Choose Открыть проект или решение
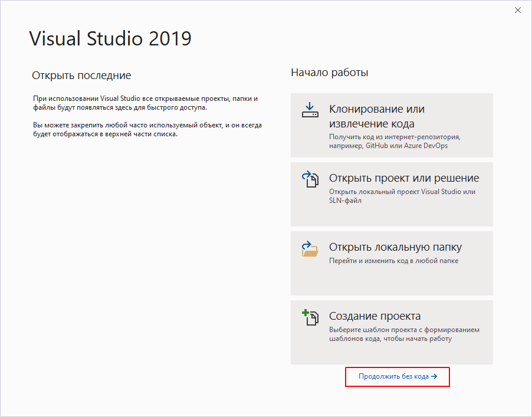 pyautogui.click(x=404, y=178)
